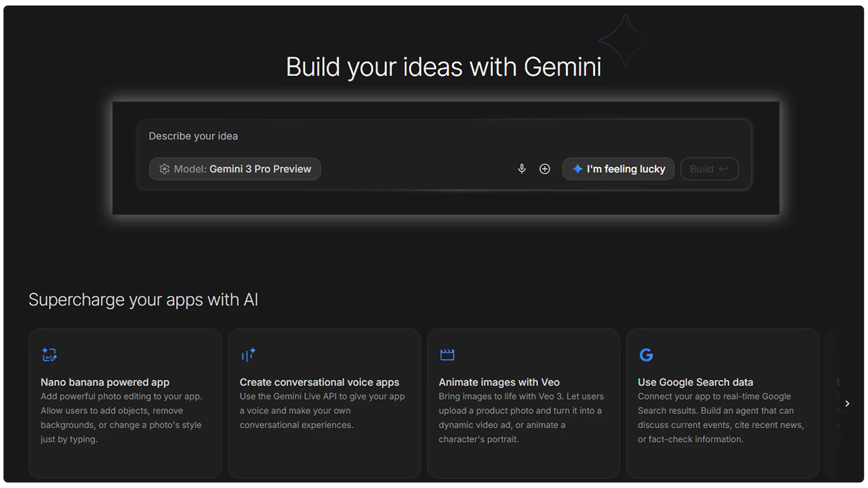
Task: Select the Nano banana powered app card title
Action: pos(105,382)
